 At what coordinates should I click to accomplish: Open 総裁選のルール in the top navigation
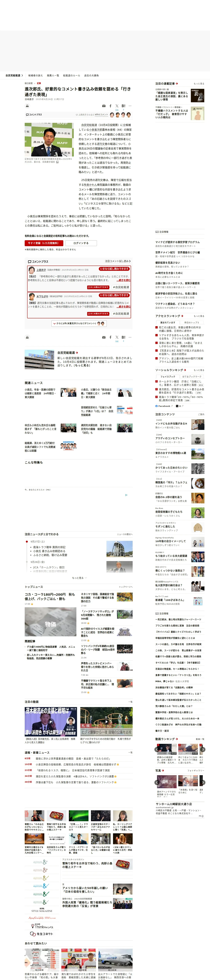click(x=72, y=75)
